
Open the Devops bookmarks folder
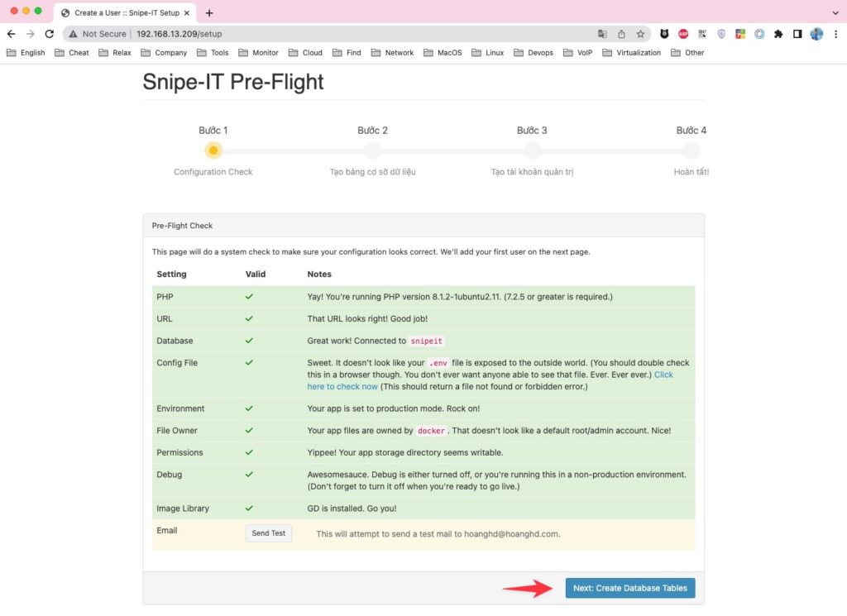[x=534, y=53]
